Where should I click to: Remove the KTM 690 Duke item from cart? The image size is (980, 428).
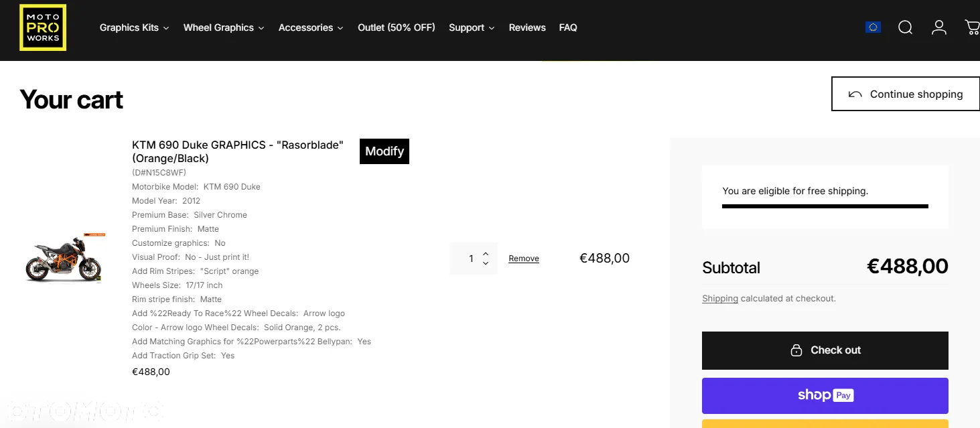point(524,259)
